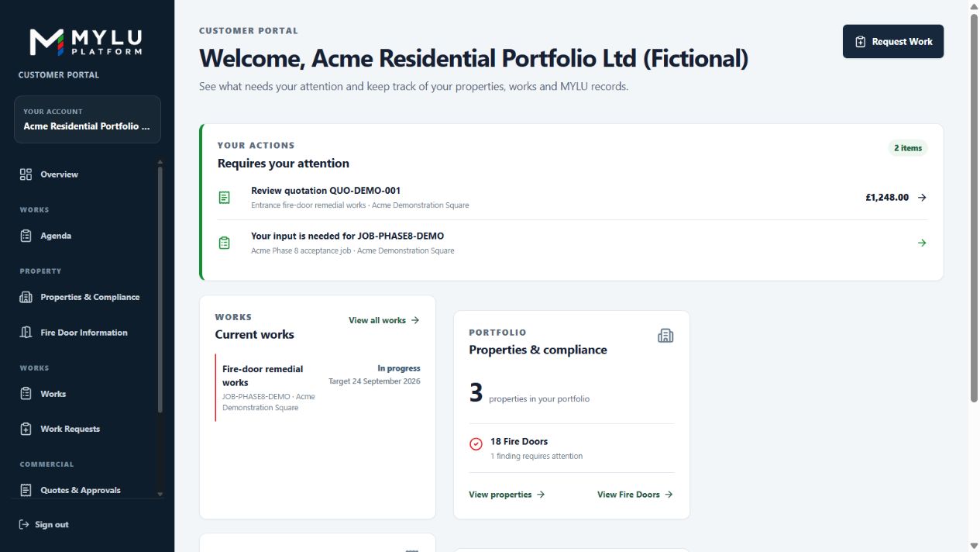This screenshot has height=552, width=980.
Task: Open Overview in the sidebar
Action: coord(88,174)
